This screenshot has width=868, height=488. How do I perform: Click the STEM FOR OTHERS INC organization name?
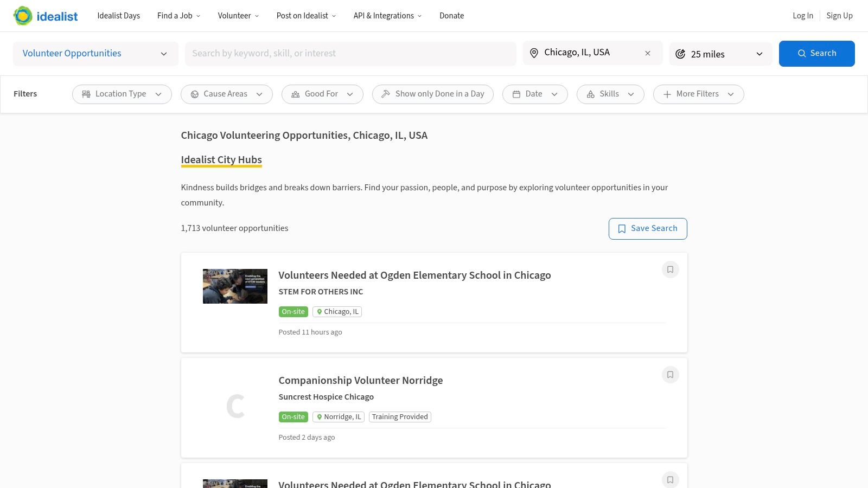[x=321, y=292]
